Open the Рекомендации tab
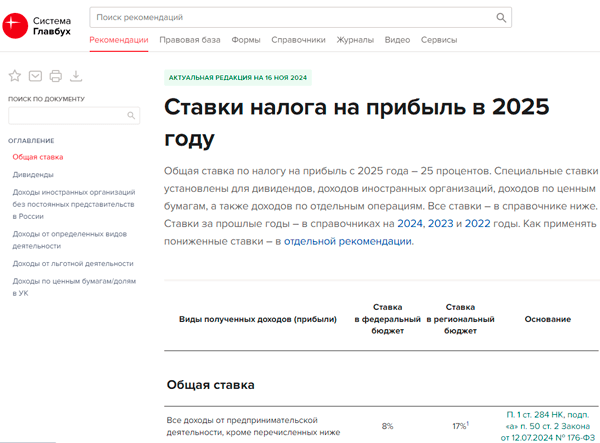 (119, 40)
